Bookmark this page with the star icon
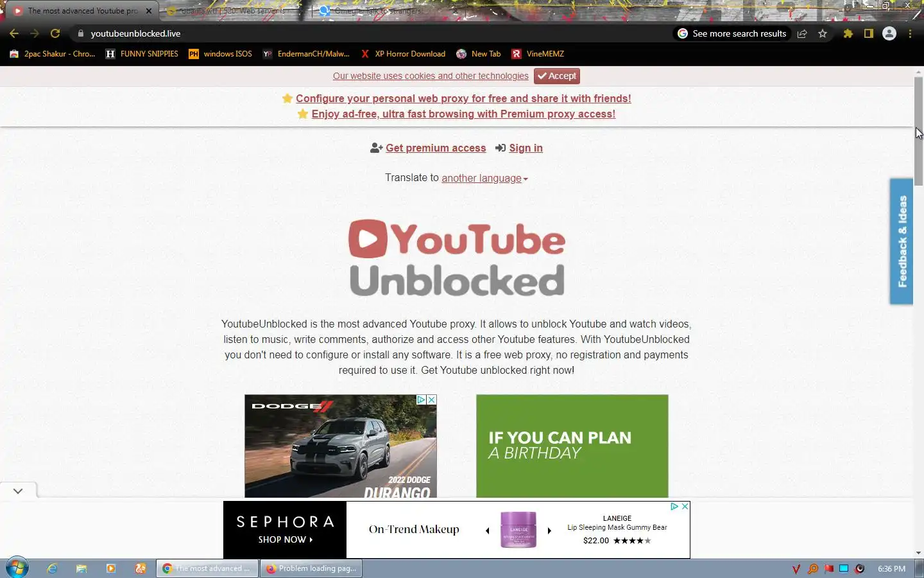 point(823,33)
